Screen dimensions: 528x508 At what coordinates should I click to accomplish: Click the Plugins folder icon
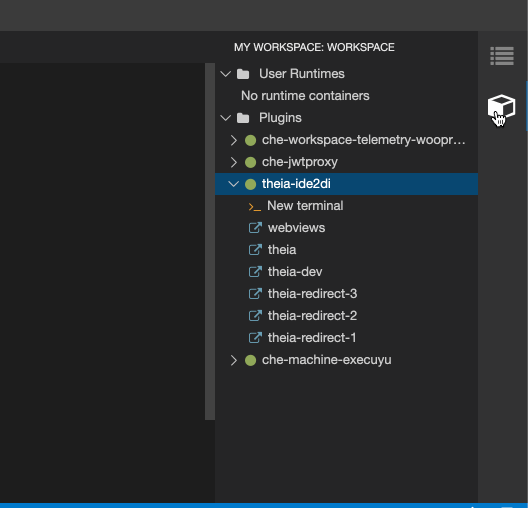click(243, 118)
